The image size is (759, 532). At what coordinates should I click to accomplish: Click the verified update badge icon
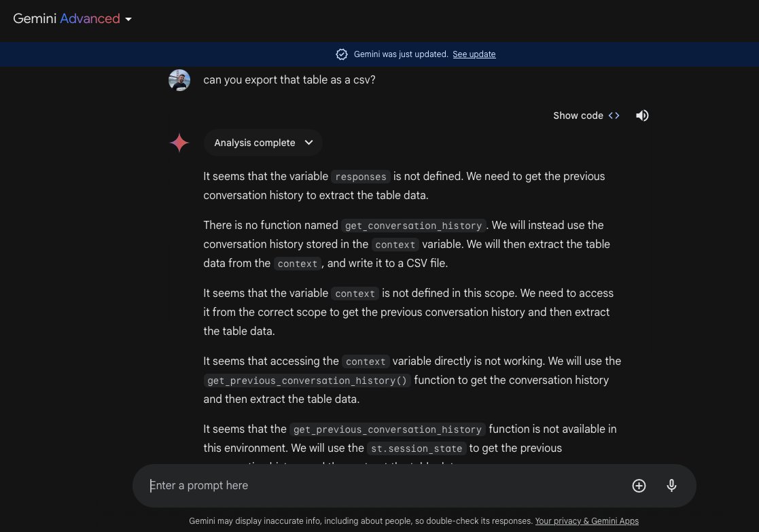click(342, 54)
